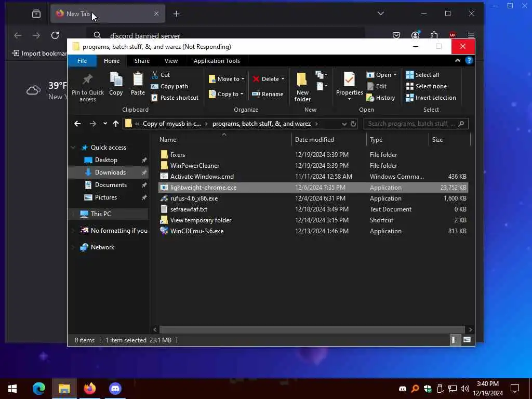Open Delete dropdown arrow

(x=283, y=79)
